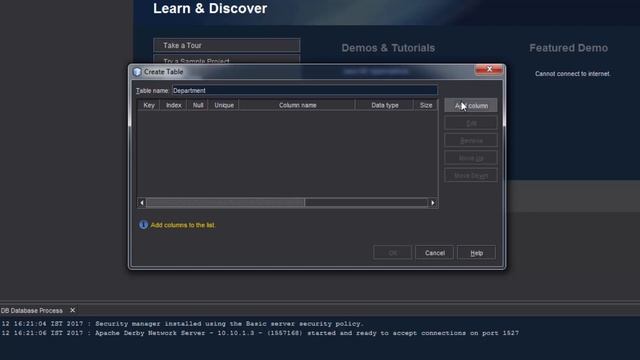Click the Index column header
This screenshot has height=360, width=640.
(x=173, y=105)
